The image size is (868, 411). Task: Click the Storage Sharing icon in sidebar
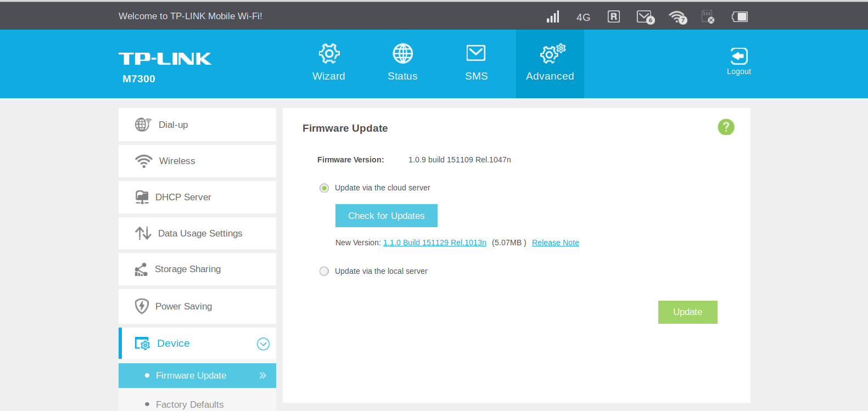pyautogui.click(x=141, y=269)
